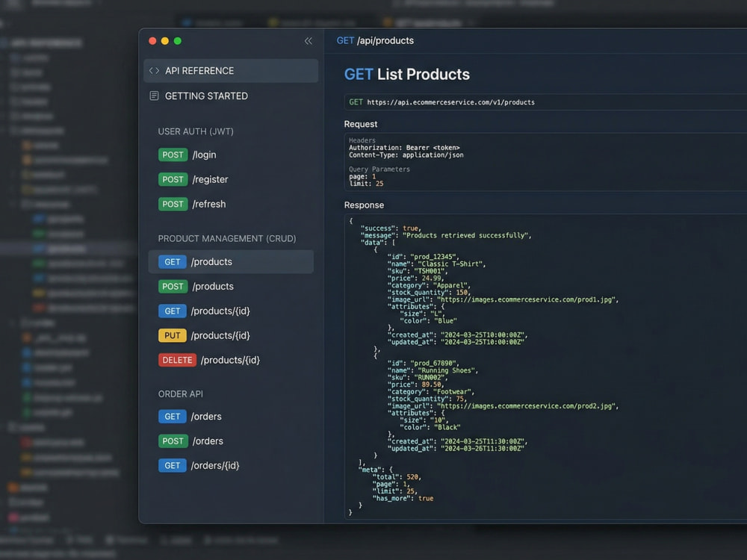Click the ORDER API section header
This screenshot has width=747, height=560.
tap(181, 394)
